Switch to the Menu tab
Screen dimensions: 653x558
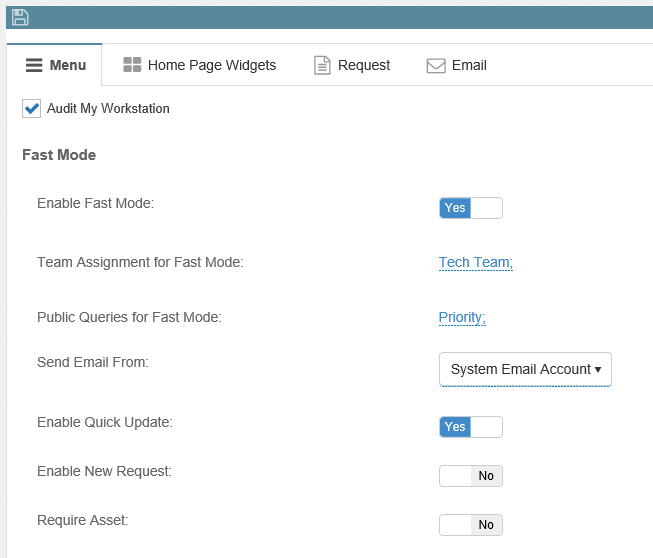coord(55,65)
